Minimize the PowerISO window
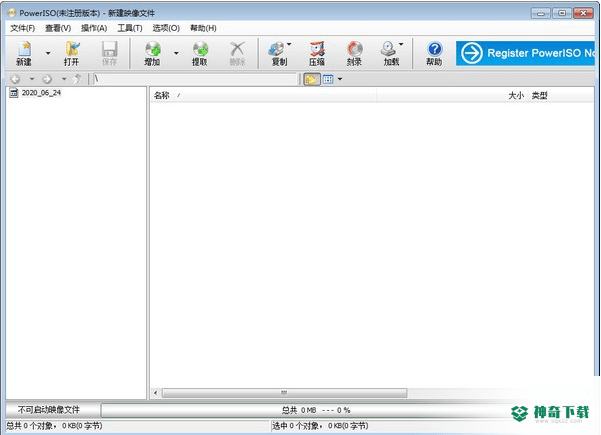Viewport: 601px width, 435px height. tap(541, 13)
